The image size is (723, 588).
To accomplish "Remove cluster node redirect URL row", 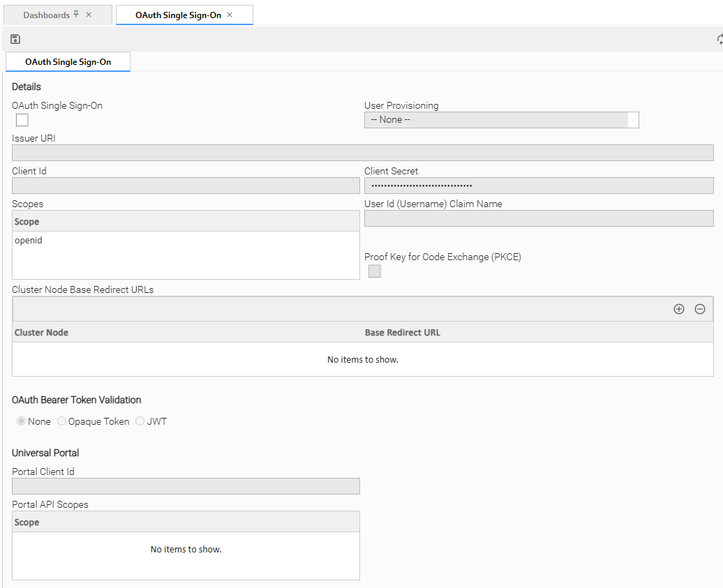I will coord(699,309).
